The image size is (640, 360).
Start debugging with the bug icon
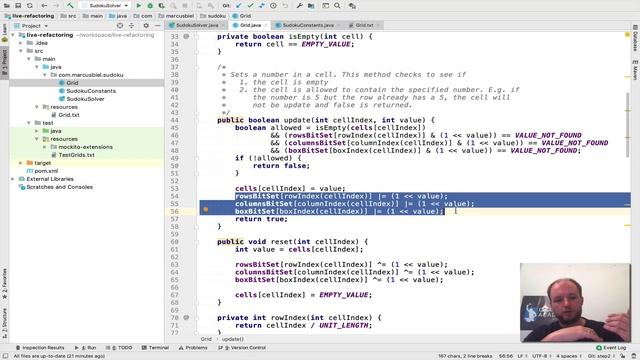tap(150, 6)
